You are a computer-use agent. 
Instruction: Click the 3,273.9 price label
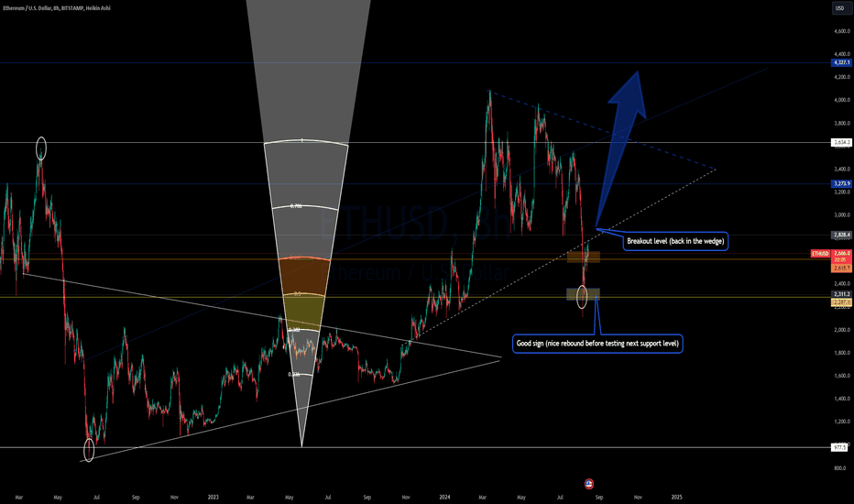click(841, 183)
